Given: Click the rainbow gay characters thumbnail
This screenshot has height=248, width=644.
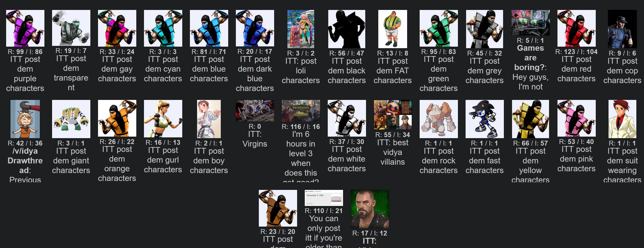Looking at the screenshot, I should [117, 28].
